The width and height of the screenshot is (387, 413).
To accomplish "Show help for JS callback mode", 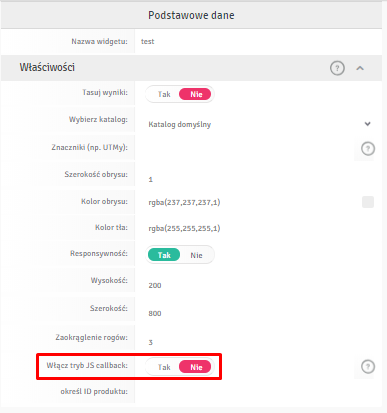I will 368,367.
